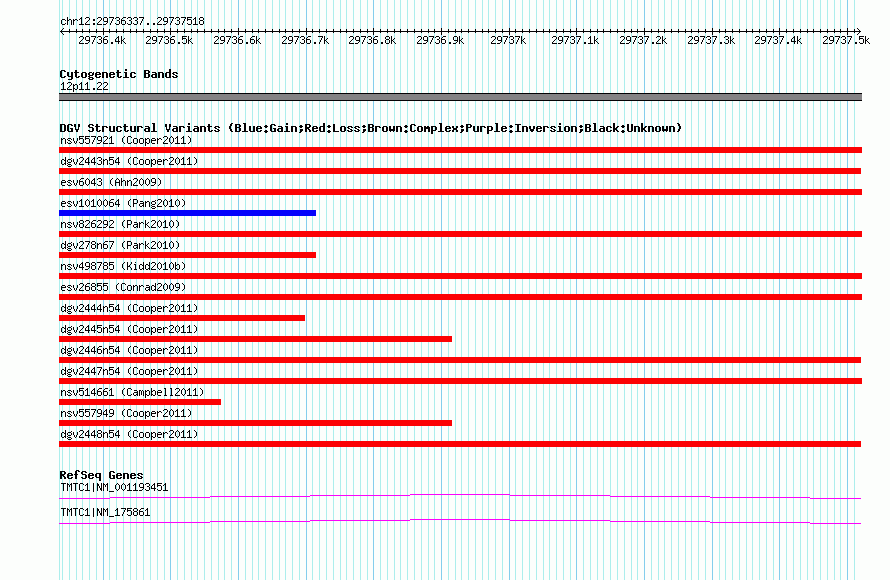Viewport: 890px width, 580px height.
Task: Click the magenta line of TMTC1|NM_001193451
Action: (x=460, y=497)
